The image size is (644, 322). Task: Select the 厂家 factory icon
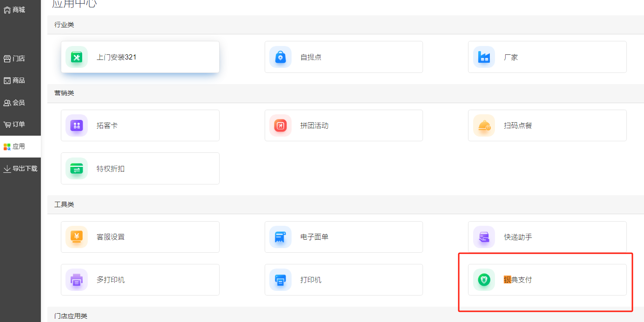tap(484, 57)
